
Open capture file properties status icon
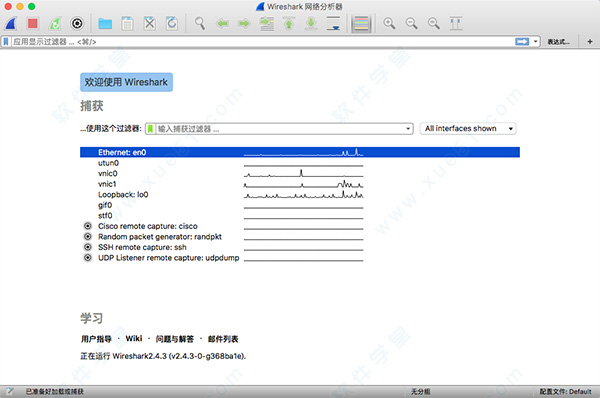[9, 391]
